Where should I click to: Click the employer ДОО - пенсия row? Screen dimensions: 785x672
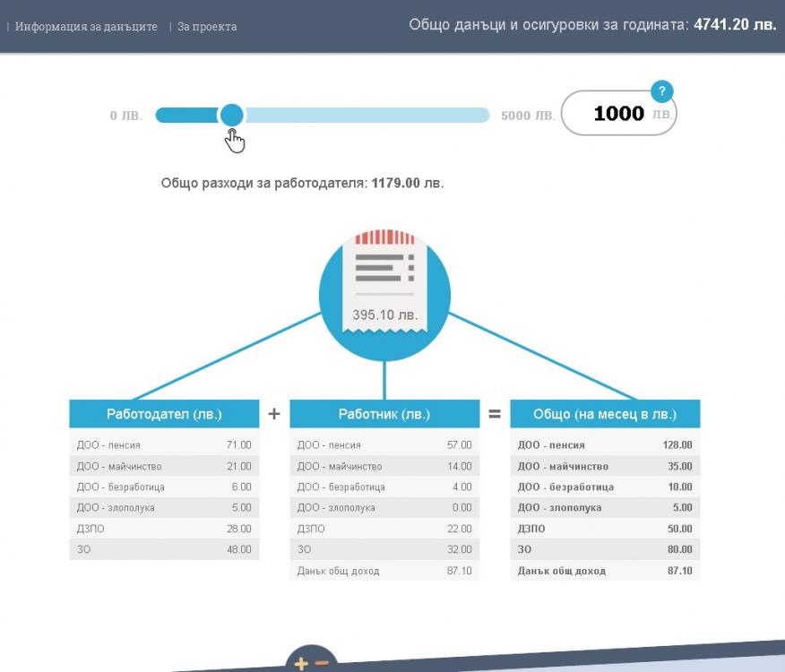pyautogui.click(x=164, y=444)
